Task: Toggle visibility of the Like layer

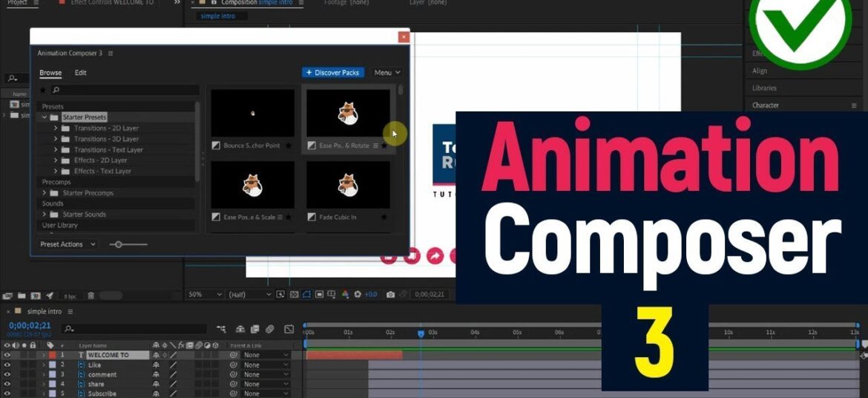Action: (x=7, y=365)
